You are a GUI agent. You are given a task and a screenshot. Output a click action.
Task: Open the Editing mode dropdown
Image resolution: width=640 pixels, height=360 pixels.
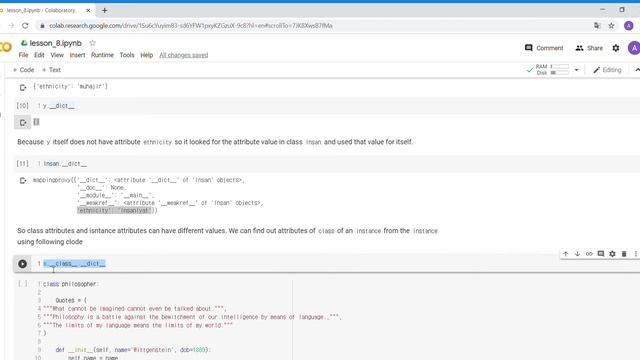(x=607, y=70)
